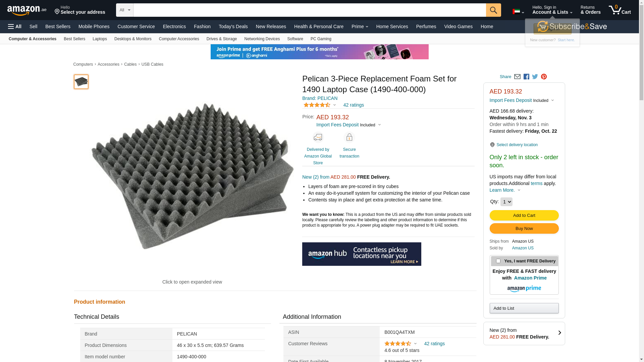Screen dimensions: 644x362
Task: Go to Amazon.ae home logo
Action: pyautogui.click(x=27, y=10)
